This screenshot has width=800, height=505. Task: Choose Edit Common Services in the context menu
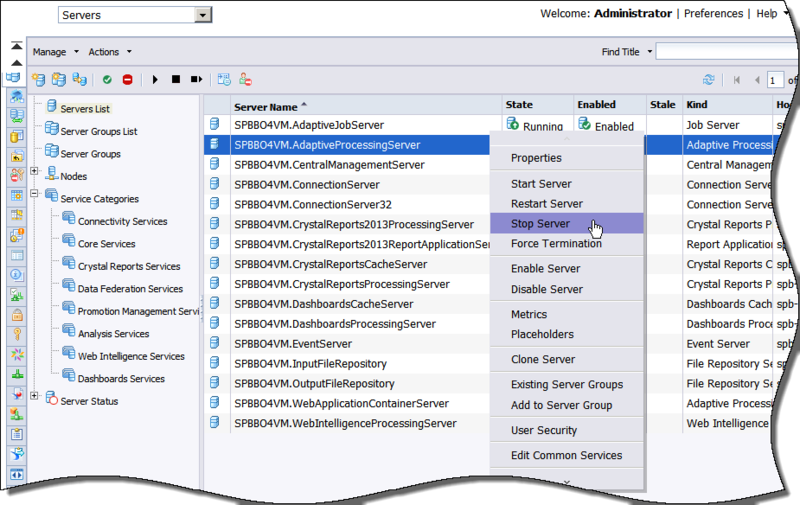[x=566, y=455]
